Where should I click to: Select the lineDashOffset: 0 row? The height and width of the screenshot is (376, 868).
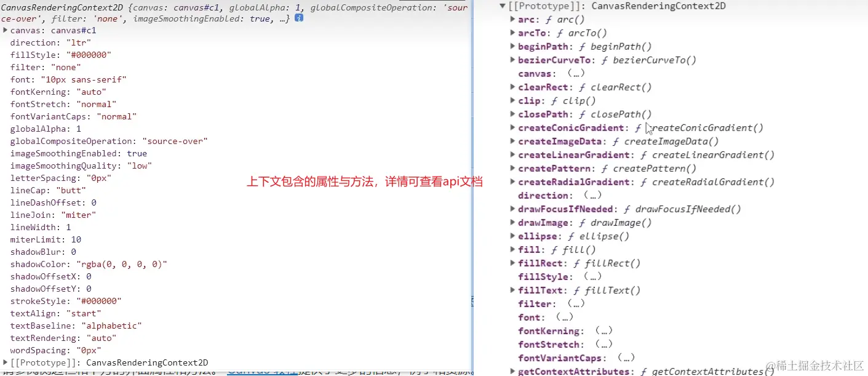[x=53, y=202]
